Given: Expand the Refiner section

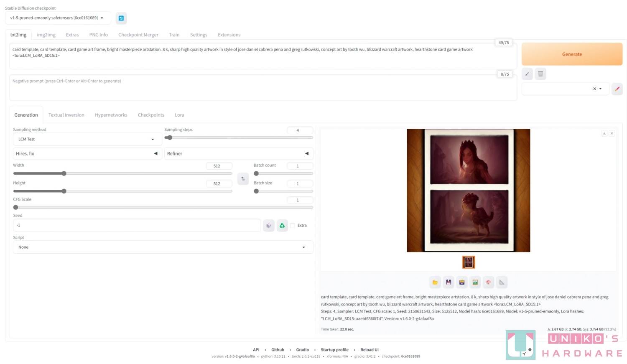Looking at the screenshot, I should (x=238, y=154).
